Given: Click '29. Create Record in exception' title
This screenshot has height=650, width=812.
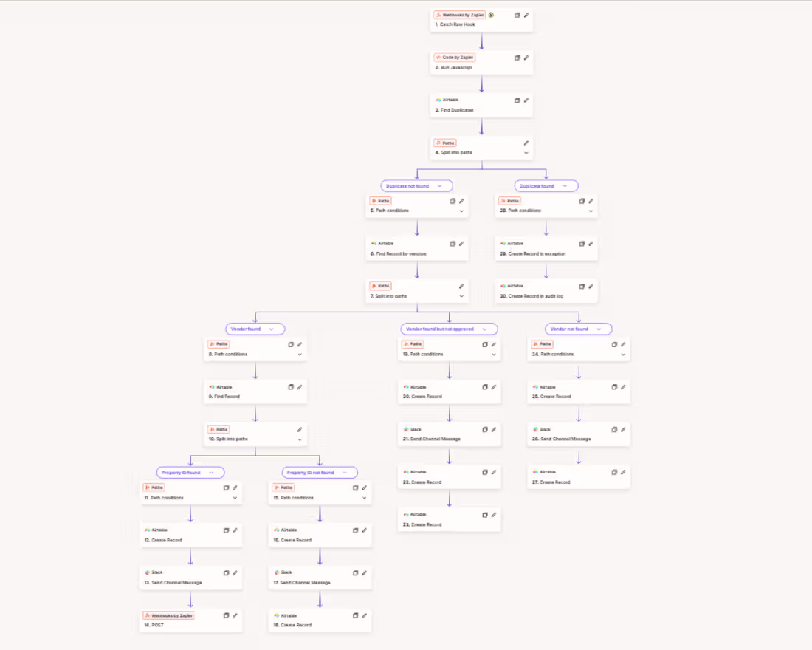Looking at the screenshot, I should (x=533, y=253).
